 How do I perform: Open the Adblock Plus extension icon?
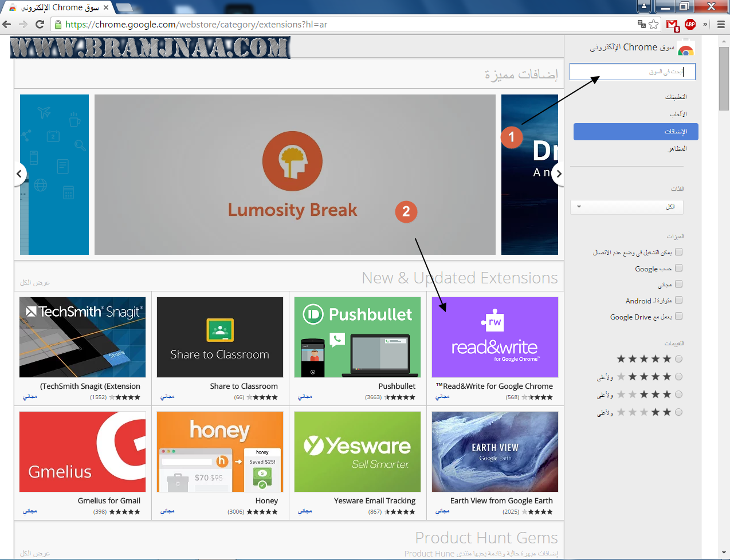tap(690, 24)
